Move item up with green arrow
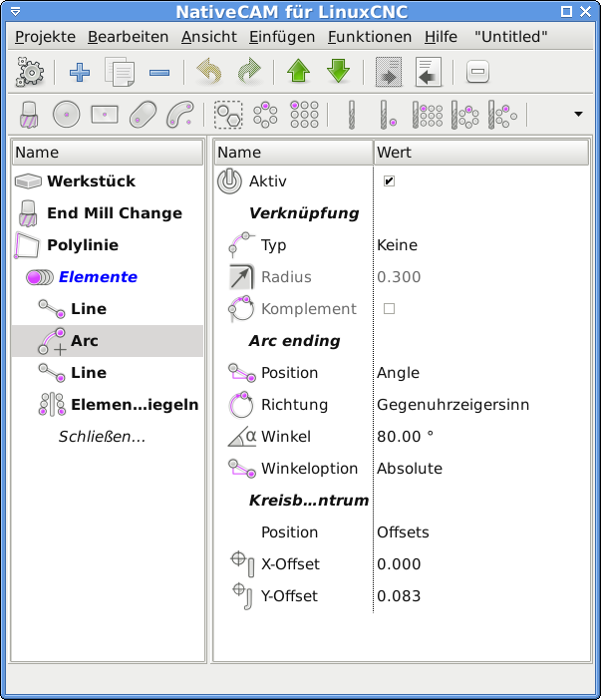 (298, 72)
